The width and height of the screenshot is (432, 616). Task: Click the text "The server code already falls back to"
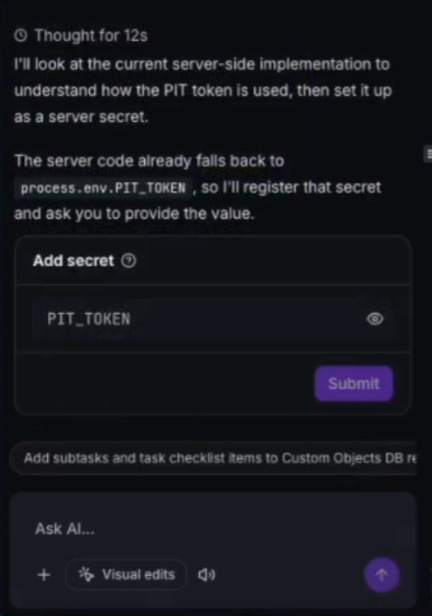(x=149, y=161)
